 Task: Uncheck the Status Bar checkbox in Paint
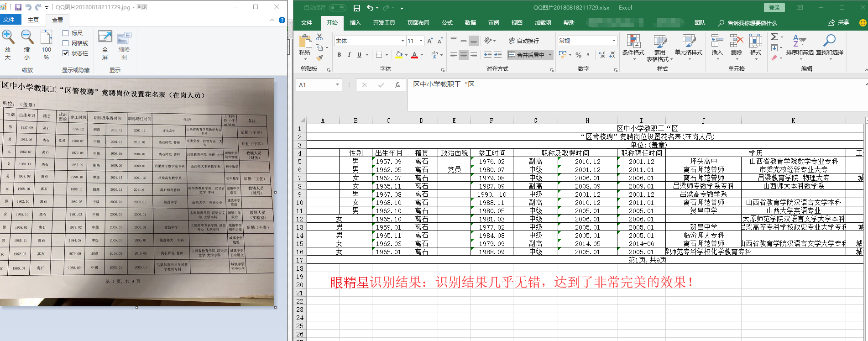click(66, 53)
